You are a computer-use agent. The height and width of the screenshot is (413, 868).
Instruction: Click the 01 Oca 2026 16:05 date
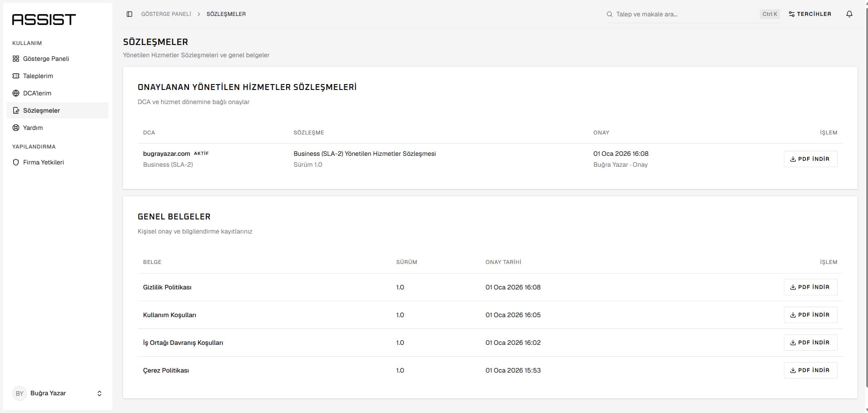pyautogui.click(x=513, y=315)
